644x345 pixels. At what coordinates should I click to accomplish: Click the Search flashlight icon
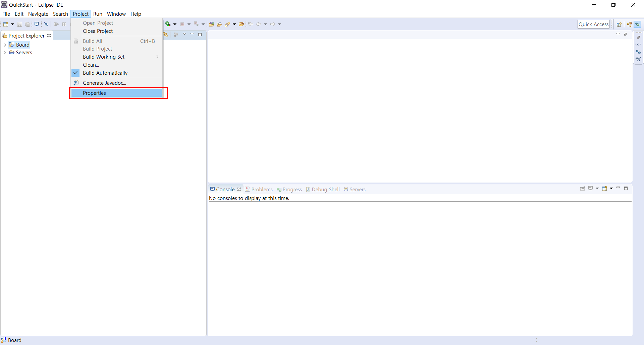tap(228, 24)
